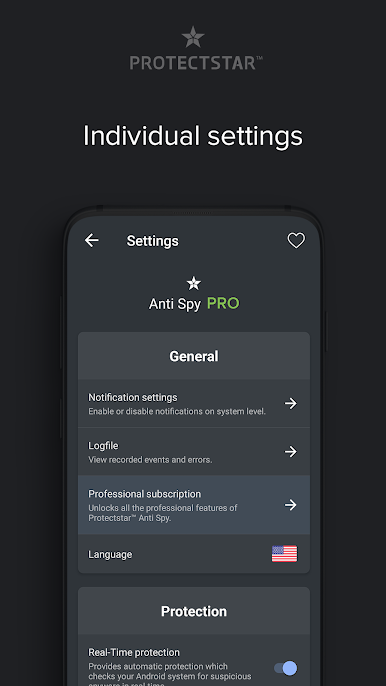Viewport: 386px width, 686px height.
Task: Open the Notification settings entry
Action: (194, 403)
